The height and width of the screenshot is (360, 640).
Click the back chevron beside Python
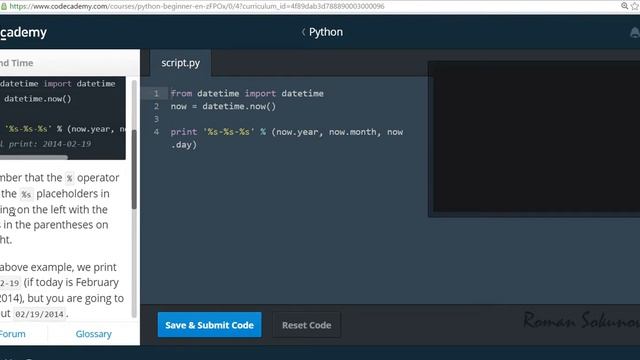point(303,32)
